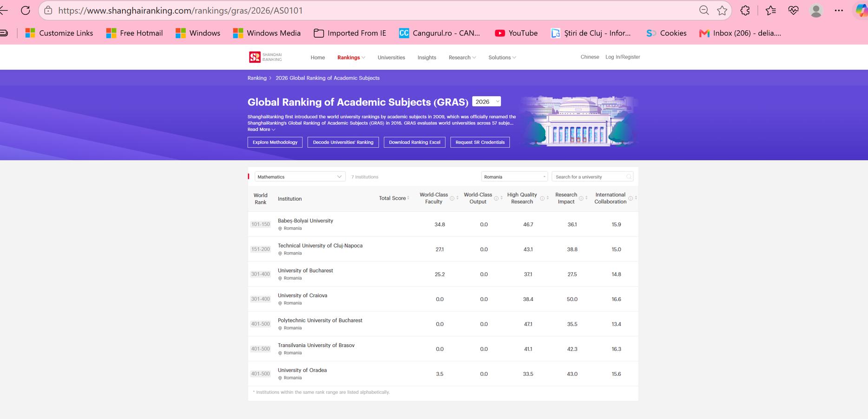Click the university building illustration
This screenshot has width=868, height=419.
[579, 121]
